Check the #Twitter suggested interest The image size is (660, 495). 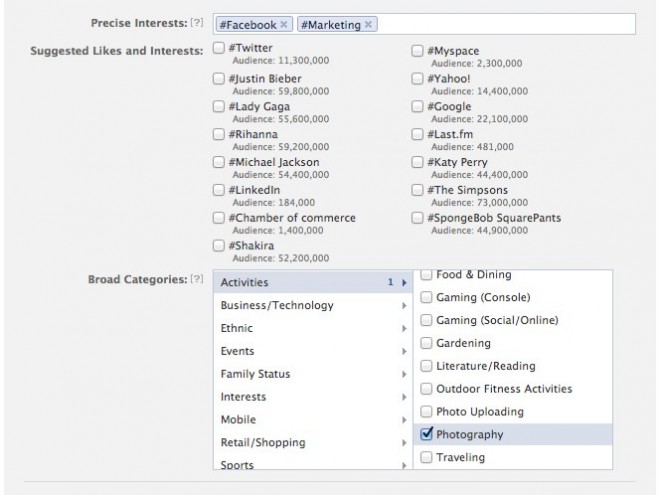point(218,48)
